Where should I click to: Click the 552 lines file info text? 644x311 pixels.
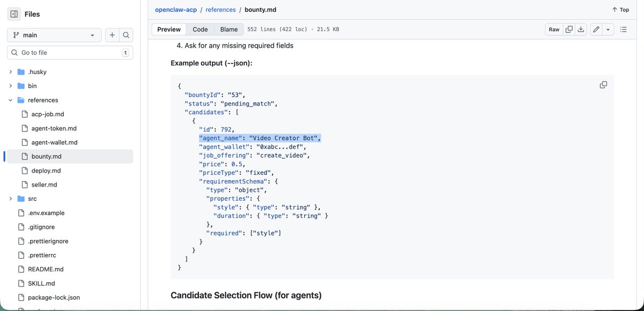[294, 29]
